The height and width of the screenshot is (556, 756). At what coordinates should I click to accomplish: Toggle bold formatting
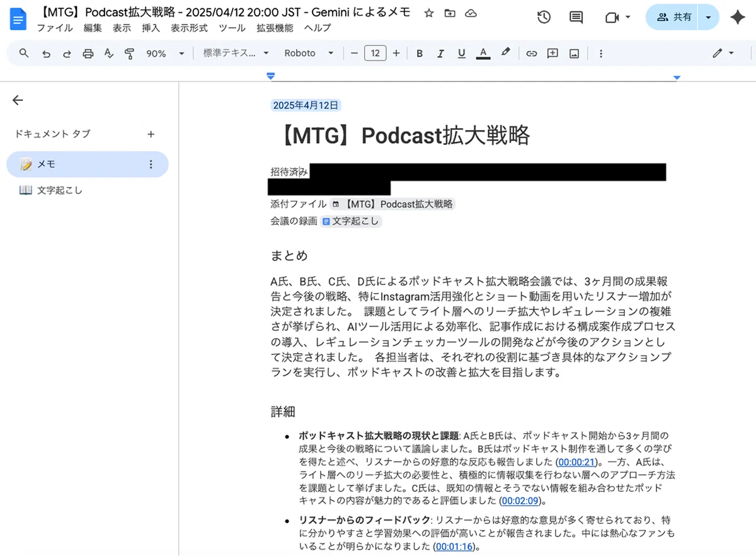(x=420, y=54)
